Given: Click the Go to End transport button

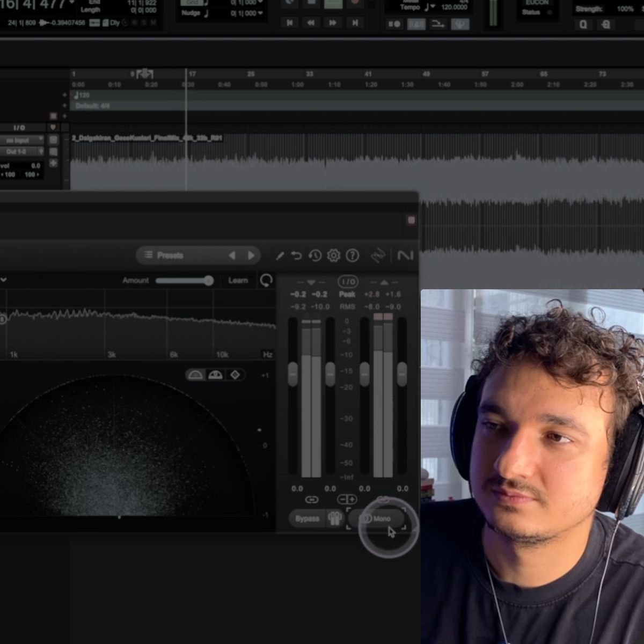Looking at the screenshot, I should point(355,23).
